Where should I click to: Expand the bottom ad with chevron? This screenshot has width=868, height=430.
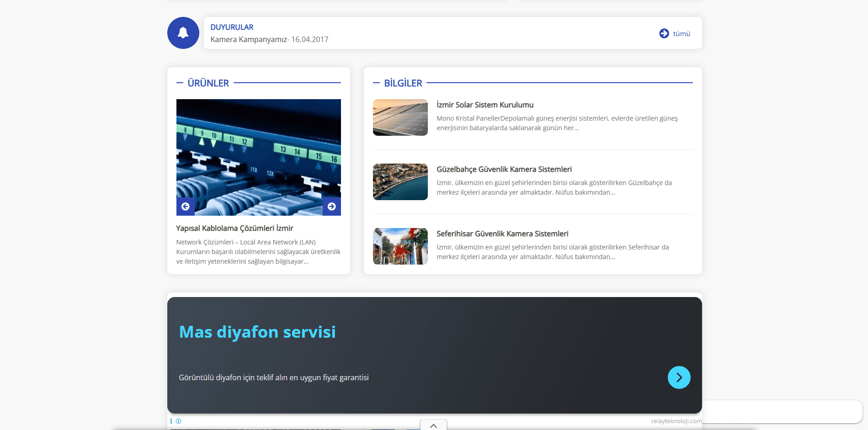[433, 425]
